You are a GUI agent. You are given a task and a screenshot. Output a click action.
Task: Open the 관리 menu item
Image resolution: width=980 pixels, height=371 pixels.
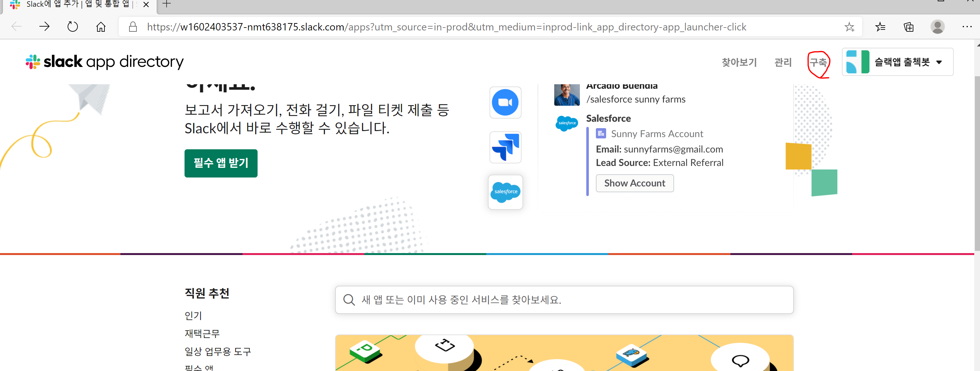click(783, 62)
